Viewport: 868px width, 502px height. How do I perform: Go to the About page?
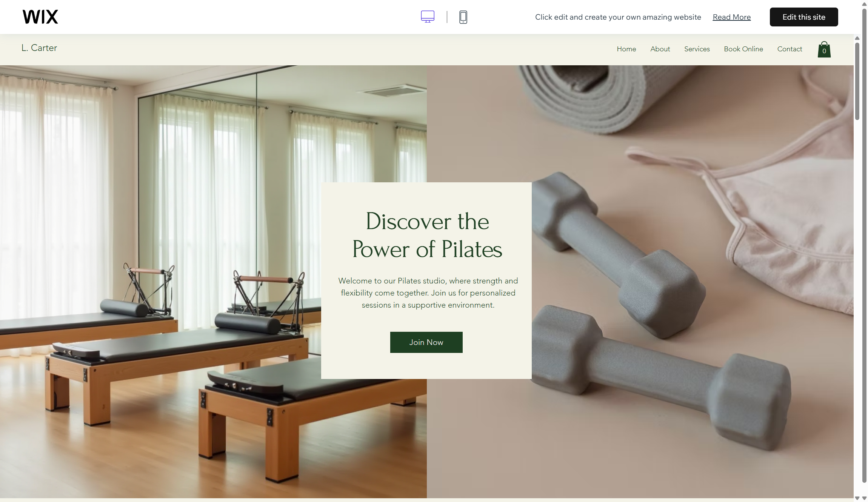[660, 49]
